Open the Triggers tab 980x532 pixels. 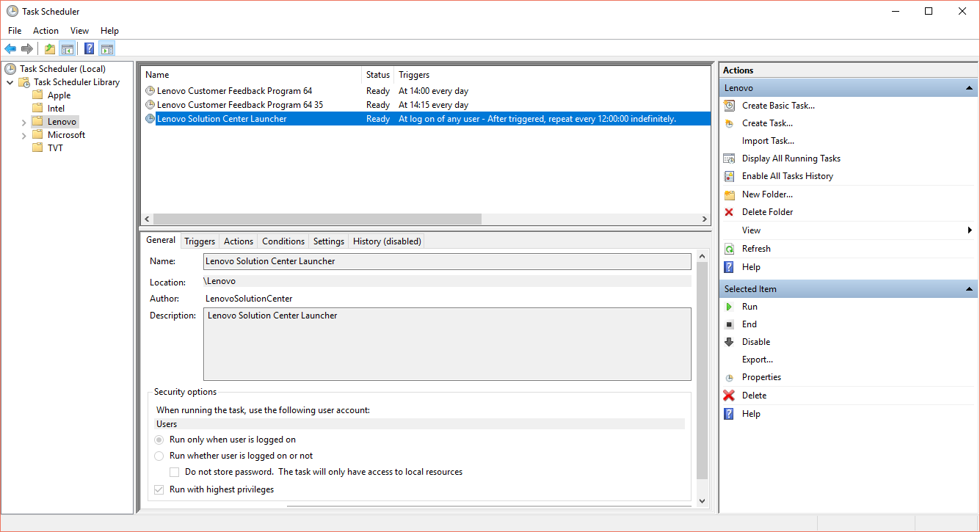pyautogui.click(x=200, y=241)
